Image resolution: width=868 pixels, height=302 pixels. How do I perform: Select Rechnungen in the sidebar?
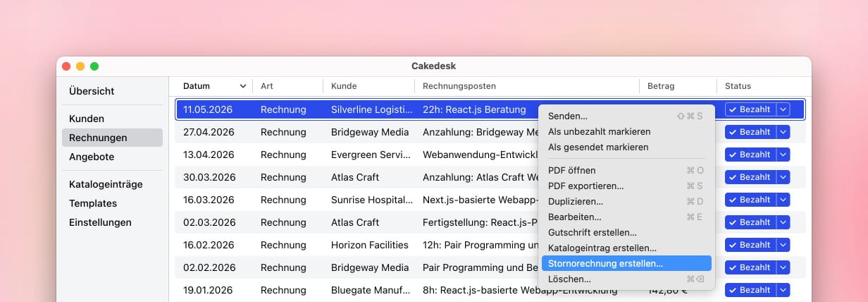(x=112, y=138)
